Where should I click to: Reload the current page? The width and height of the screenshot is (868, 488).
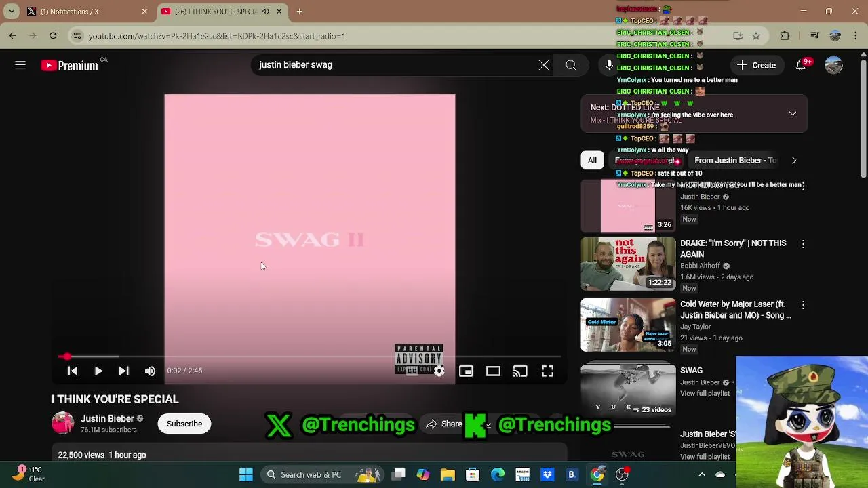(53, 36)
